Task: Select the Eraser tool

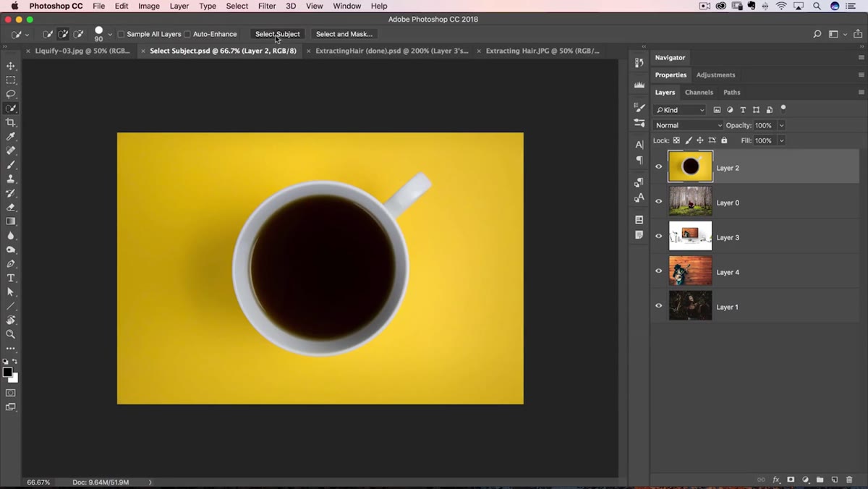Action: tap(11, 207)
